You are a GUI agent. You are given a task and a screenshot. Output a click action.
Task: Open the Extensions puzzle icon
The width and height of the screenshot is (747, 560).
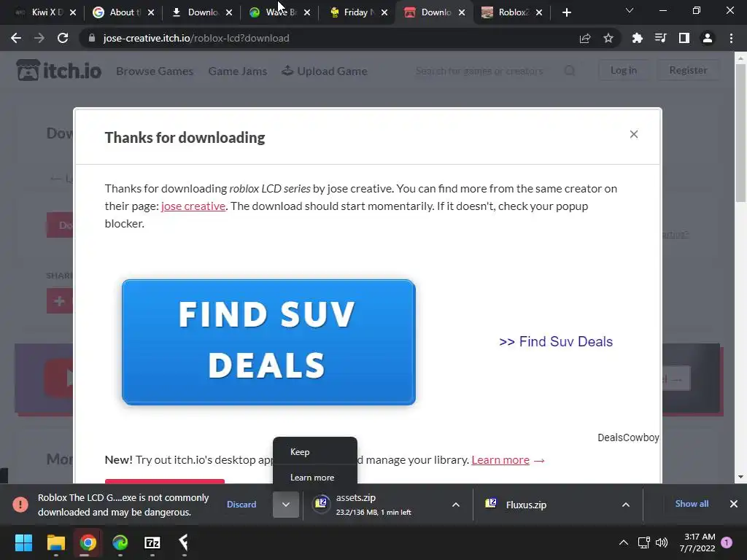point(637,38)
